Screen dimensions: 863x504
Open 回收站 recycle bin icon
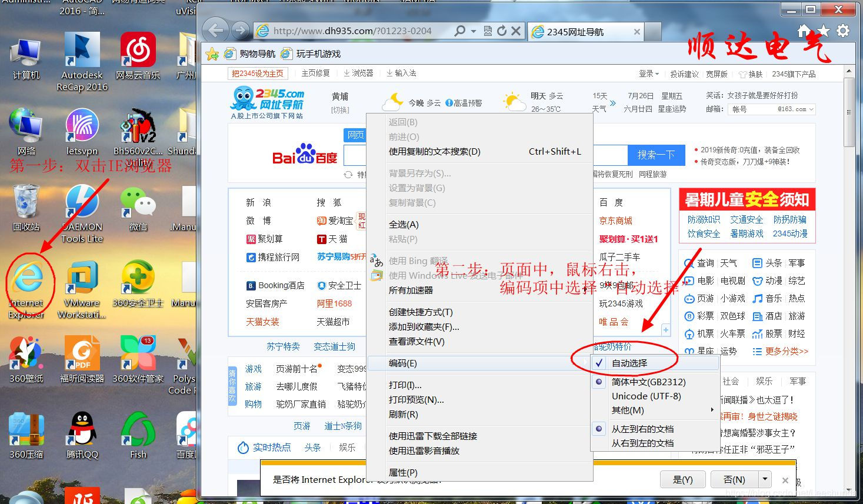pos(26,208)
